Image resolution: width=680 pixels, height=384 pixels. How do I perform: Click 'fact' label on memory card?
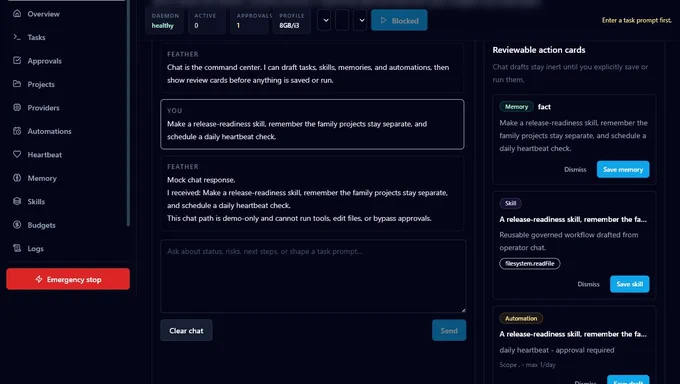click(544, 107)
